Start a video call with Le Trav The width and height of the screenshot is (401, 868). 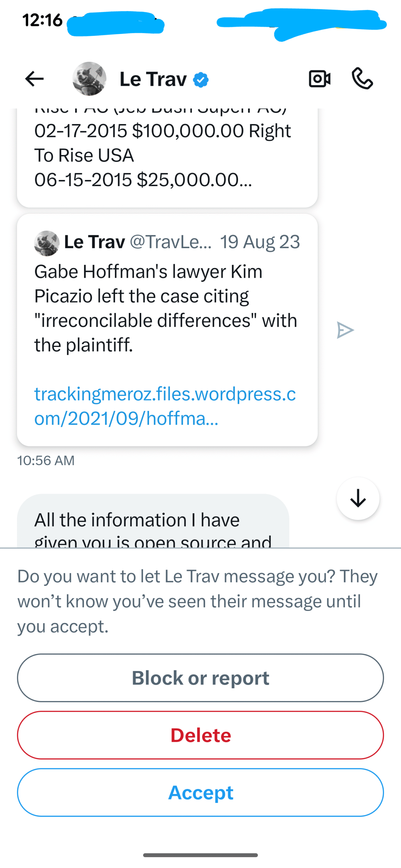pos(320,79)
